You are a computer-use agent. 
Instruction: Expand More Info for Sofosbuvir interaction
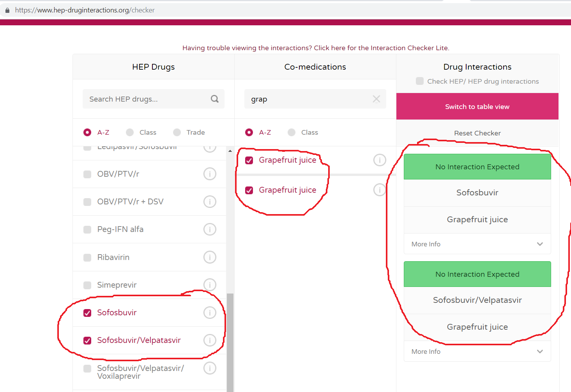point(477,244)
